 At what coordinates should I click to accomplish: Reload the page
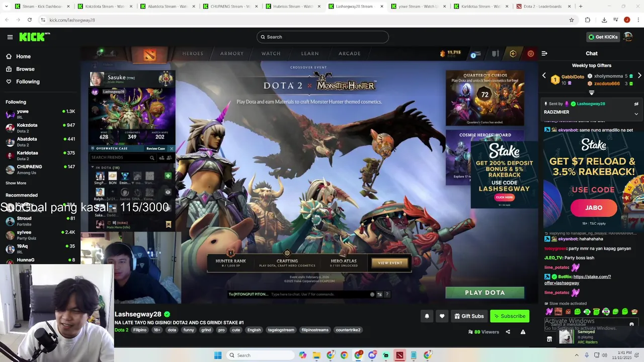click(x=30, y=20)
